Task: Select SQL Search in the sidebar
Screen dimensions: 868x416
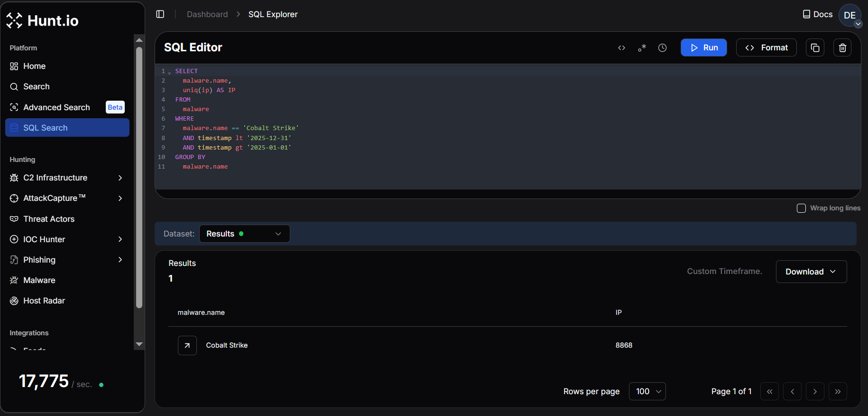Action: coord(67,128)
